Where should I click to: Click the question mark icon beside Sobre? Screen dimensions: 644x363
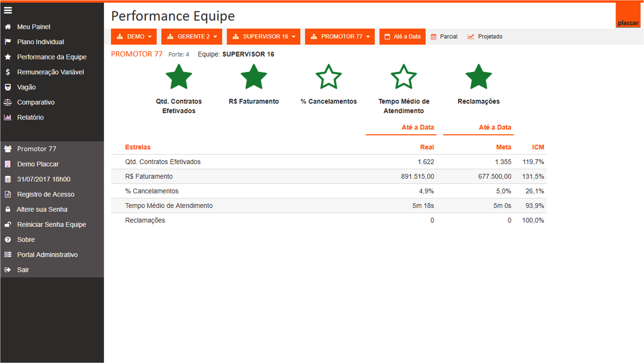point(8,240)
